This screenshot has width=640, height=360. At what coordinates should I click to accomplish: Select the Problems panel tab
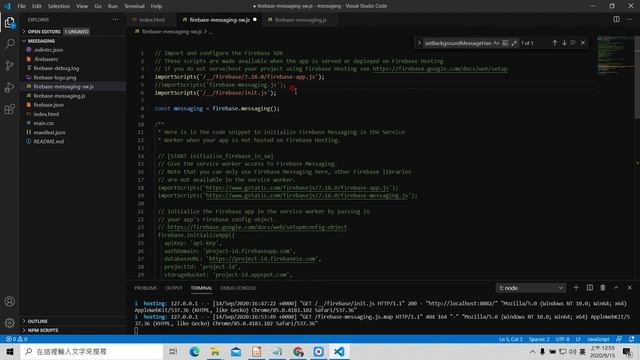146,288
